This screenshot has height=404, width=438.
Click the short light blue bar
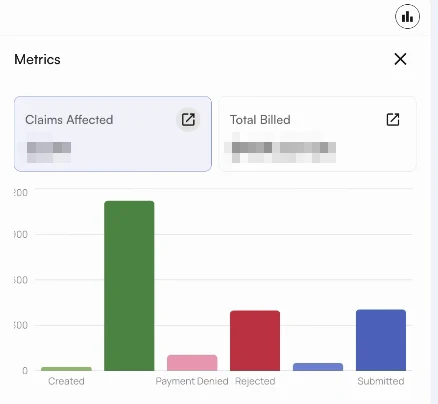point(318,367)
